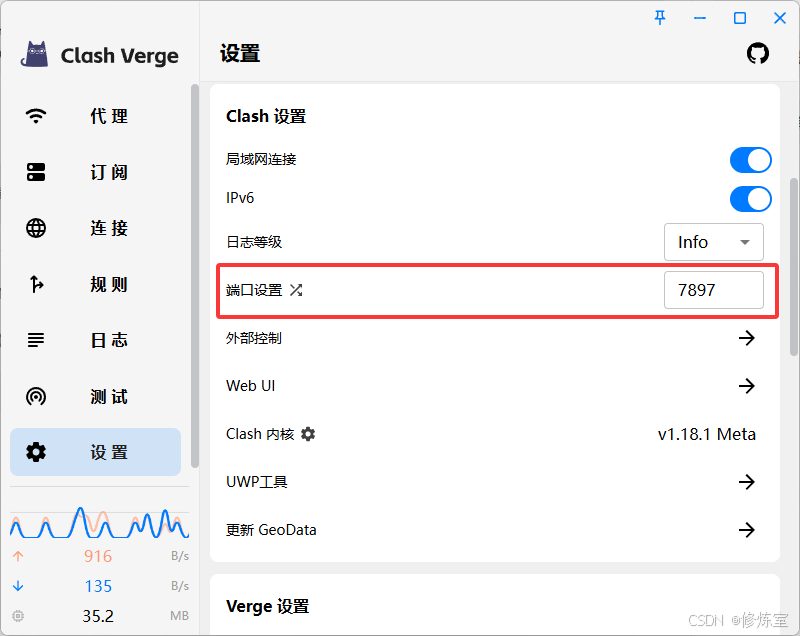Click the UWP工具 label

click(257, 481)
